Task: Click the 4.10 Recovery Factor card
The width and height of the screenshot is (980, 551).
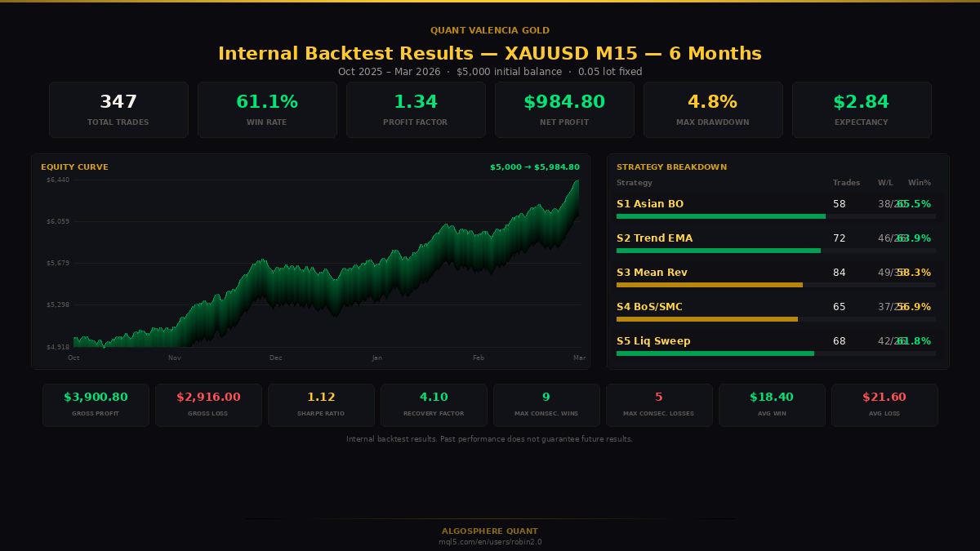Action: (x=434, y=405)
